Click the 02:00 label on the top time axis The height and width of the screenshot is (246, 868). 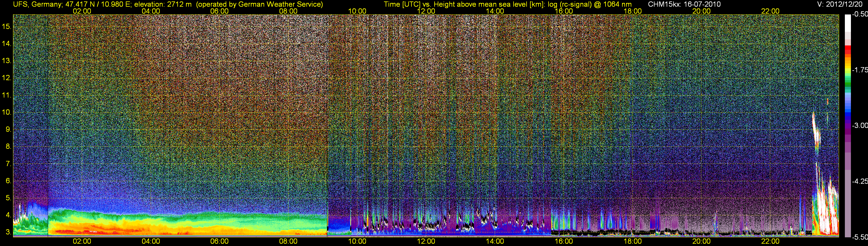82,11
